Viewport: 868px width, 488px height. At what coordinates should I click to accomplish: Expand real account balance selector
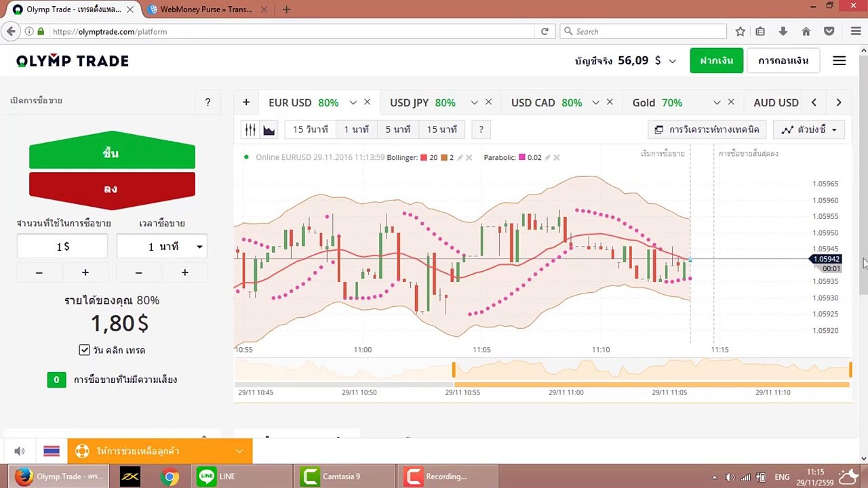(x=673, y=61)
